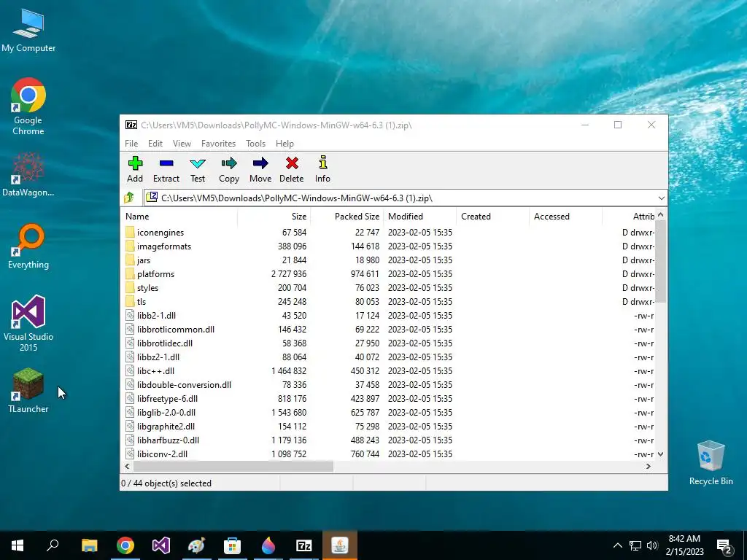Screen dimensions: 747x560
Task: Click the Delete toolbar icon
Action: click(x=292, y=169)
